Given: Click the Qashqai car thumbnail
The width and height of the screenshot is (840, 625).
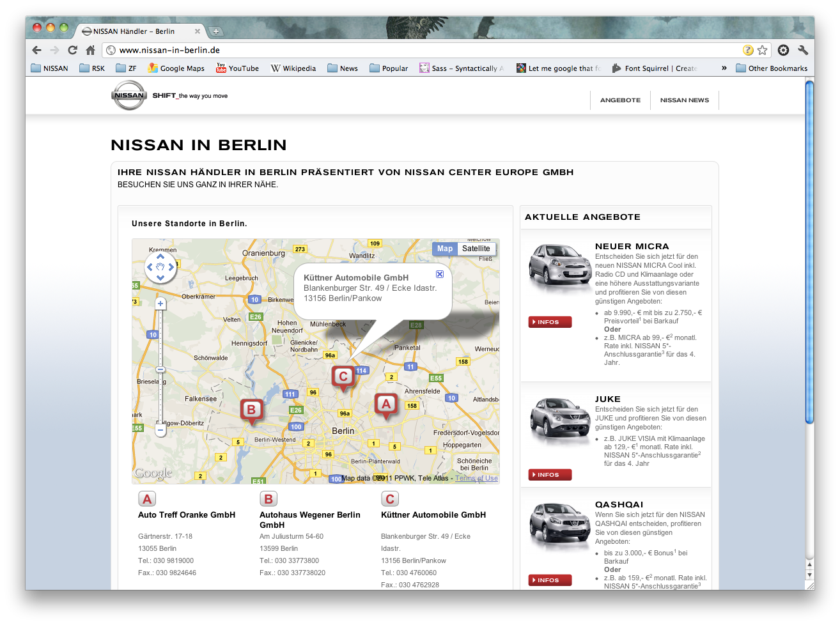Looking at the screenshot, I should click(x=560, y=525).
